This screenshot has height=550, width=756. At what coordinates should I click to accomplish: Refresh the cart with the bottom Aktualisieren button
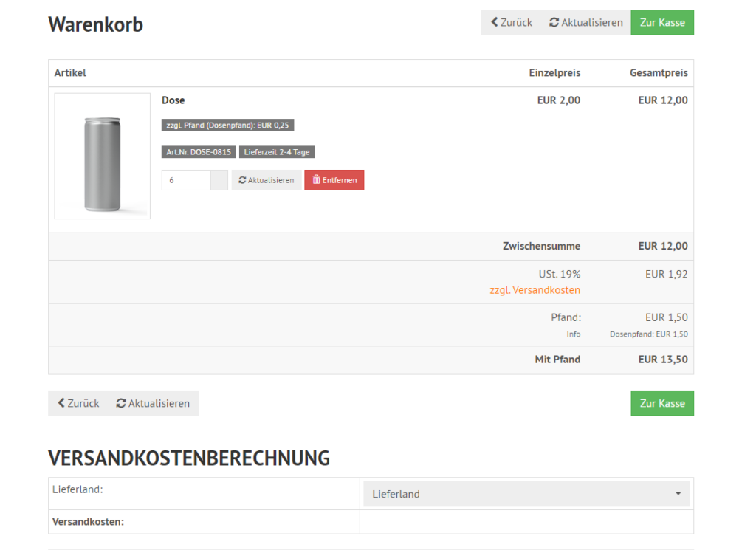[x=153, y=403]
